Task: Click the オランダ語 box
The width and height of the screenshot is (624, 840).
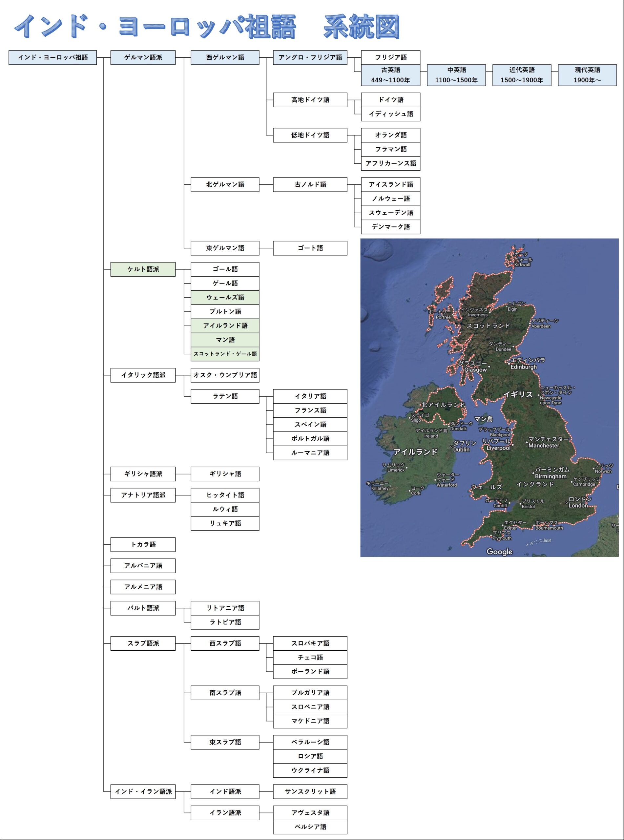Action: click(390, 135)
